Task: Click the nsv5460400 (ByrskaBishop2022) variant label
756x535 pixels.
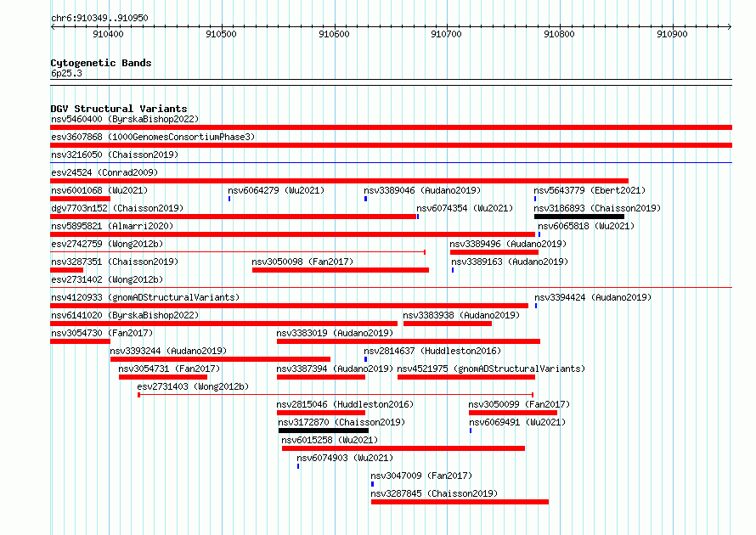Action: (x=125, y=119)
